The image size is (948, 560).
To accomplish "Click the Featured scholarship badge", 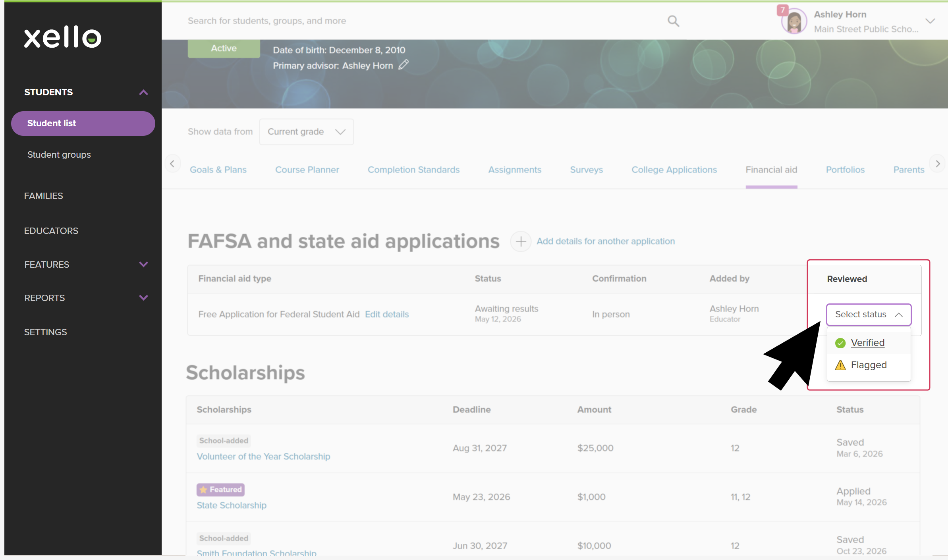I will 220,490.
